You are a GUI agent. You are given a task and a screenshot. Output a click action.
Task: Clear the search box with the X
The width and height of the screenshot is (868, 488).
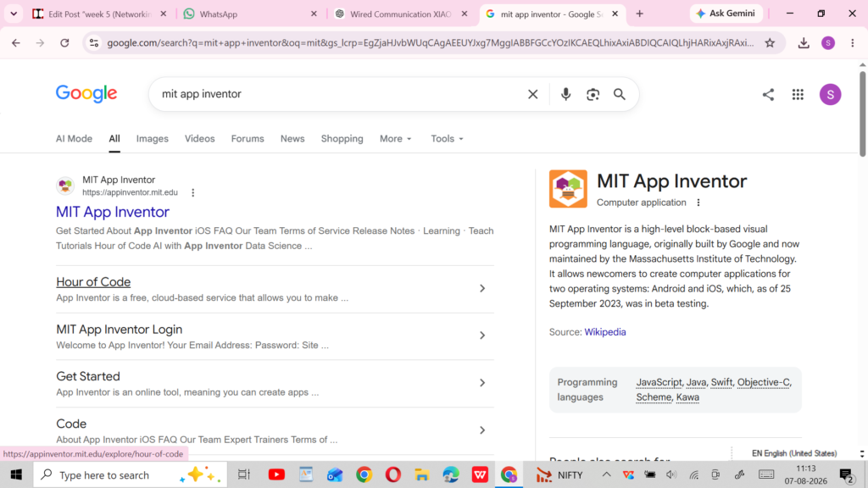click(532, 94)
